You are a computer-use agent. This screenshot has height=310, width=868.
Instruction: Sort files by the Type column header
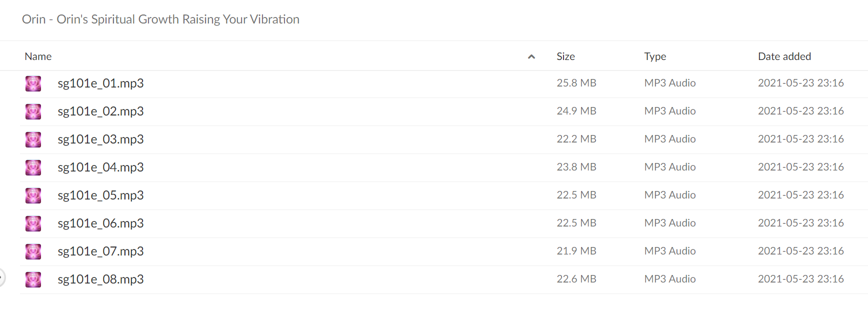[x=655, y=56]
